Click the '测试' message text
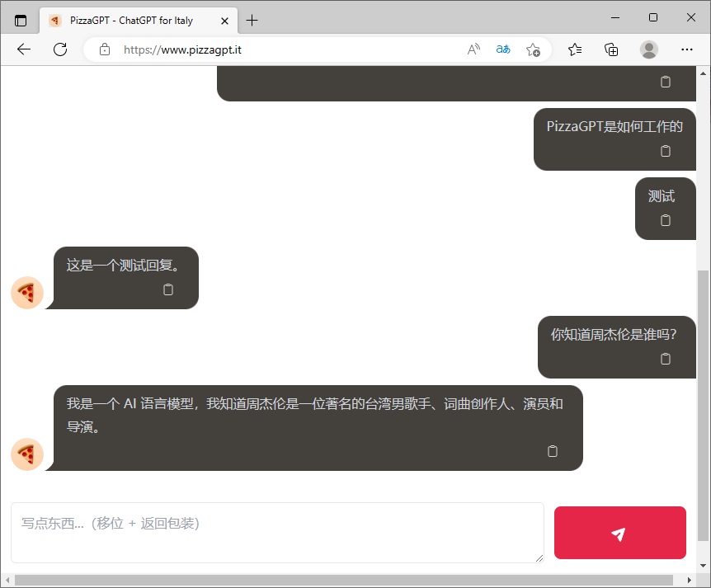Image resolution: width=711 pixels, height=588 pixels. 662,196
